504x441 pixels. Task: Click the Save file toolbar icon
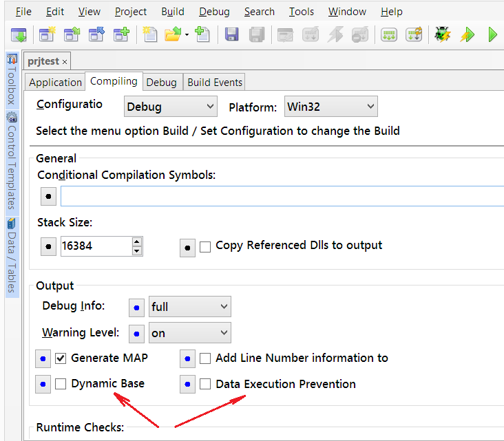[x=232, y=34]
